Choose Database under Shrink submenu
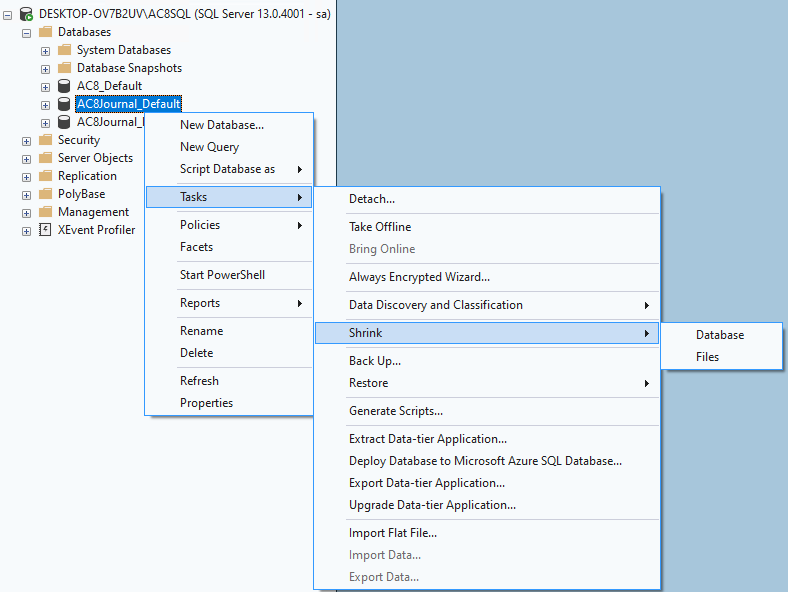 pyautogui.click(x=722, y=335)
